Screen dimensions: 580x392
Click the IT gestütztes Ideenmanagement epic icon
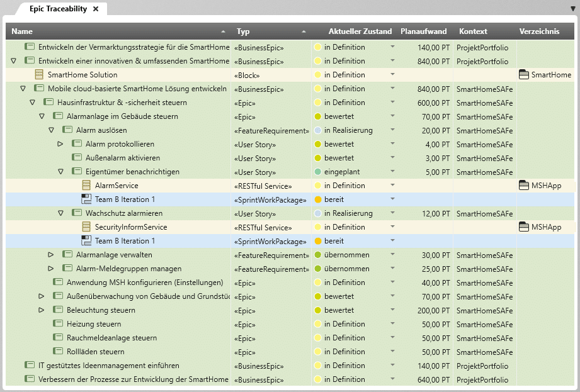click(x=30, y=366)
